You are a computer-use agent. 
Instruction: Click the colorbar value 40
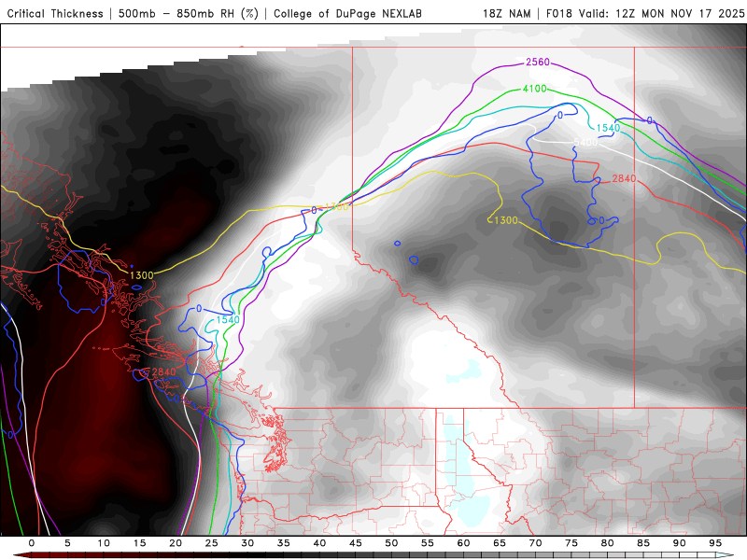[x=319, y=543]
